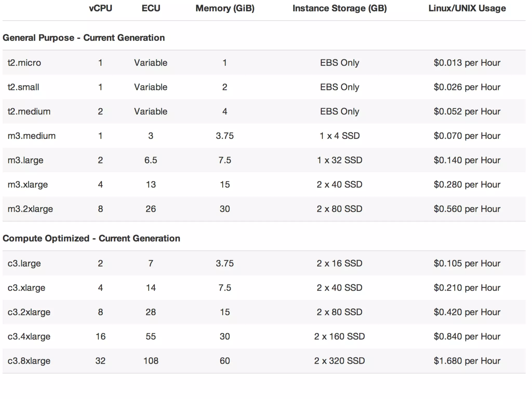Select the t2.small instance name

(23, 87)
